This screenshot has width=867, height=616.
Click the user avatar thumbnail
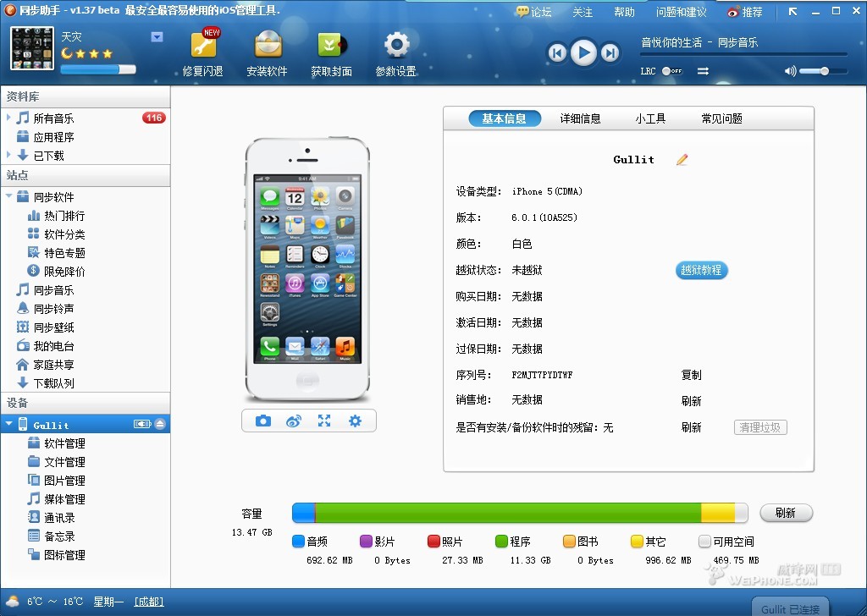pyautogui.click(x=33, y=48)
